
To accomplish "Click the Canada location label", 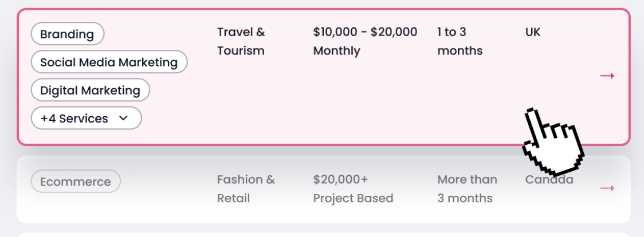I will point(549,179).
